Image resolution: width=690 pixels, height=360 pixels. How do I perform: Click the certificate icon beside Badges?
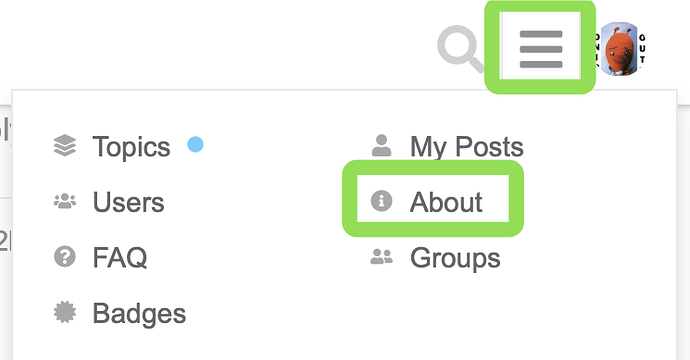tap(65, 312)
